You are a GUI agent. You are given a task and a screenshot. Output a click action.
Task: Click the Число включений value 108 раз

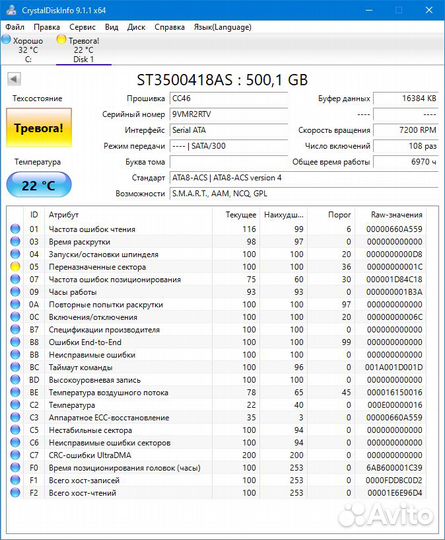pos(406,146)
